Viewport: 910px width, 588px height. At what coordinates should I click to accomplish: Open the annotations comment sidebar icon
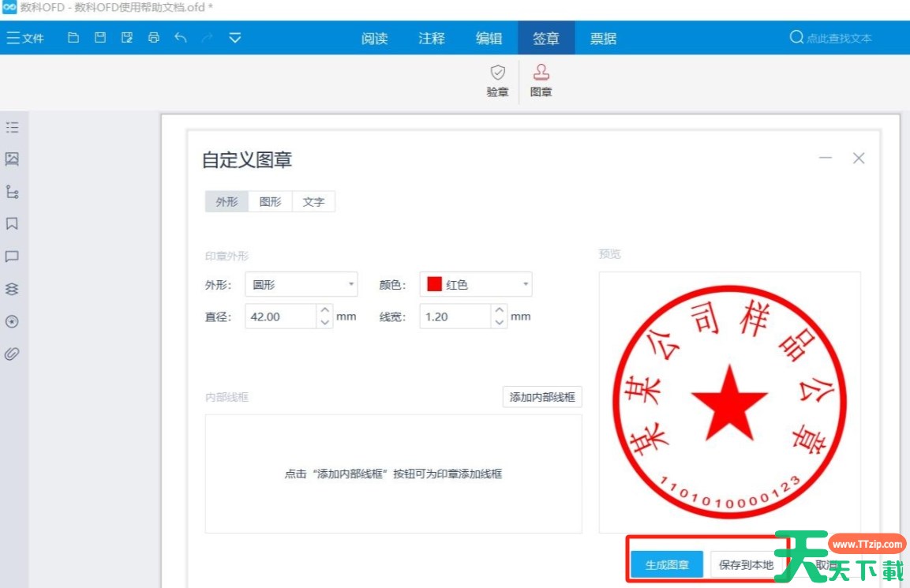pos(12,257)
